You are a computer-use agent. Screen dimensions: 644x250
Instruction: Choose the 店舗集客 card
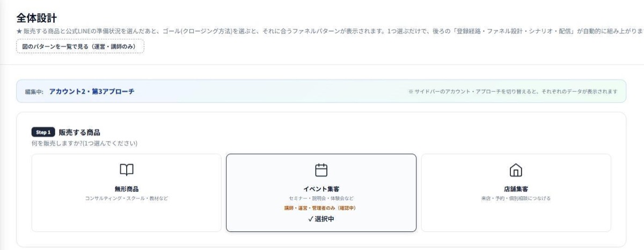[x=516, y=193]
